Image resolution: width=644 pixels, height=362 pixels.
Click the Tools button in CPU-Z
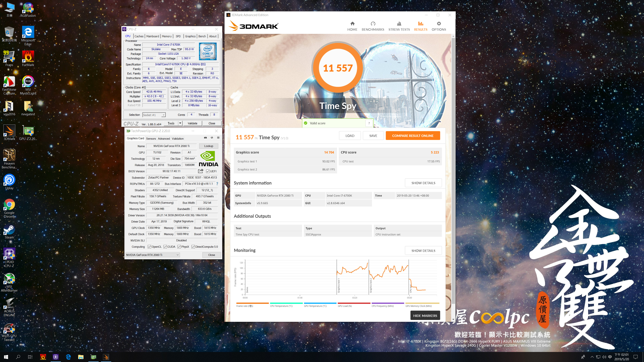pyautogui.click(x=171, y=123)
